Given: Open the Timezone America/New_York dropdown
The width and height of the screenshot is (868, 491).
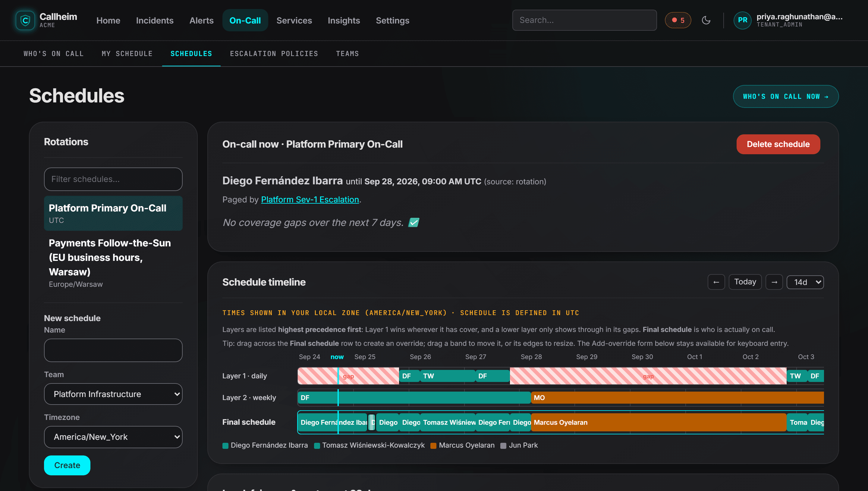Looking at the screenshot, I should (x=113, y=437).
